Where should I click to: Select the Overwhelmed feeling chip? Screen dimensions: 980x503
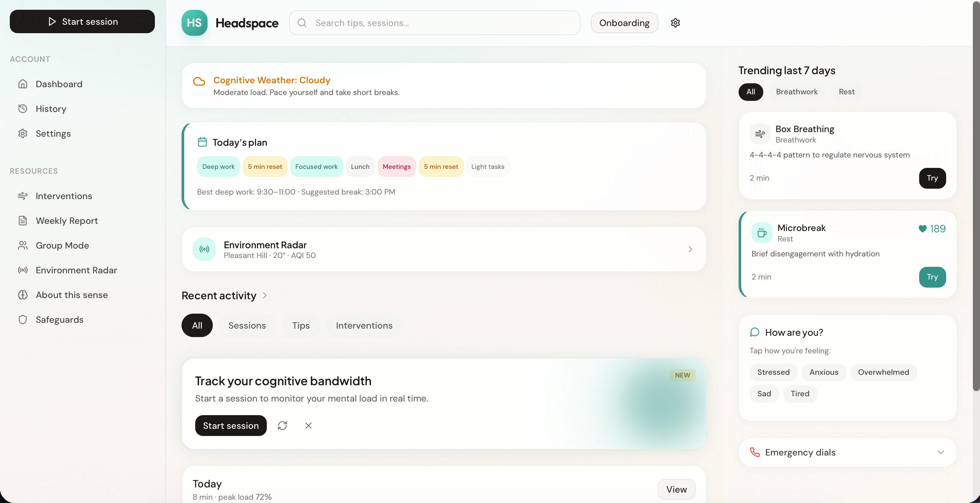point(883,372)
